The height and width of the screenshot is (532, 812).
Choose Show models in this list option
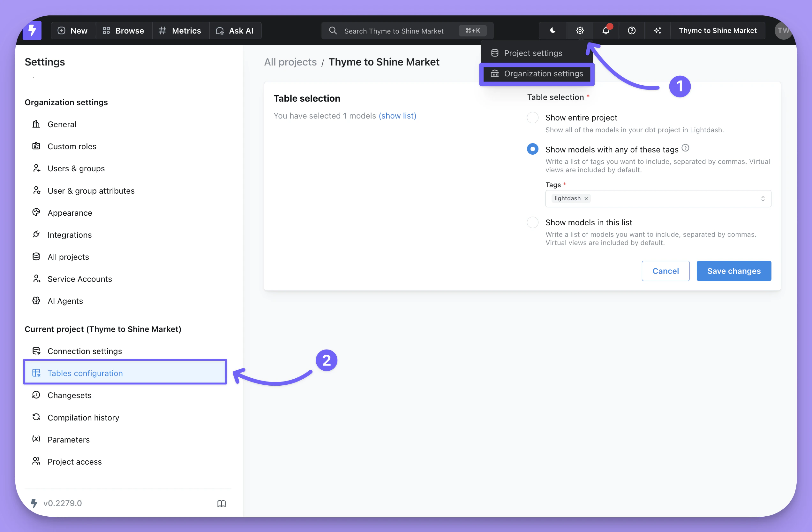tap(533, 222)
